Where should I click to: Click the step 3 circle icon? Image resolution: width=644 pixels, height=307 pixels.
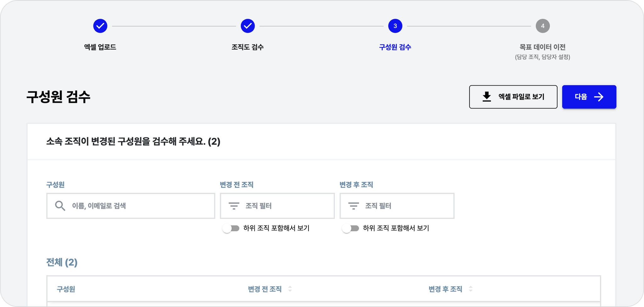(x=395, y=26)
